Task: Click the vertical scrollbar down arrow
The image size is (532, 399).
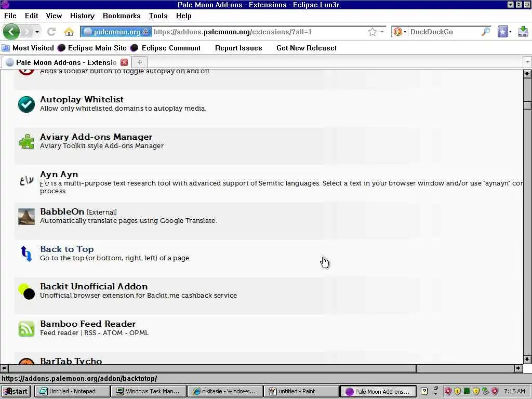Action: [527, 360]
